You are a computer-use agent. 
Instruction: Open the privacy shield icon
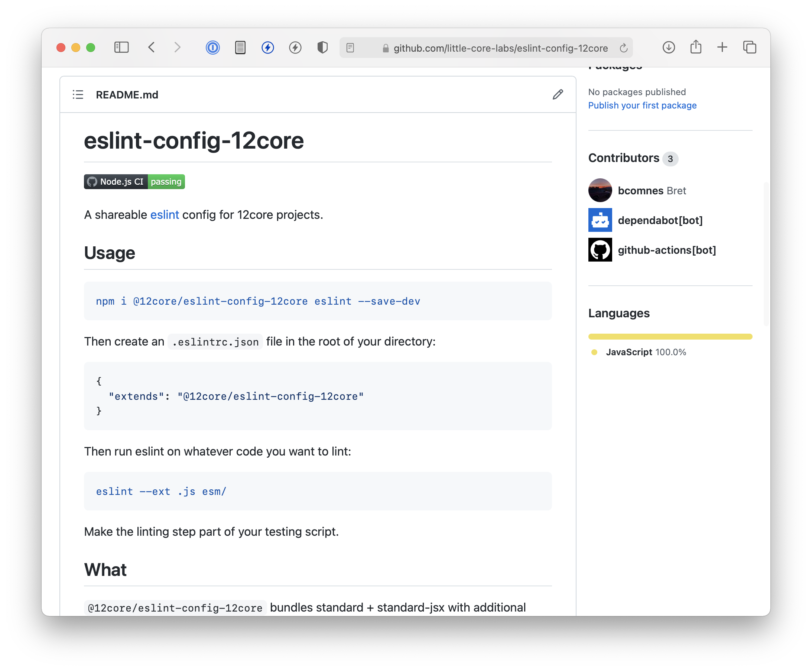pos(322,48)
